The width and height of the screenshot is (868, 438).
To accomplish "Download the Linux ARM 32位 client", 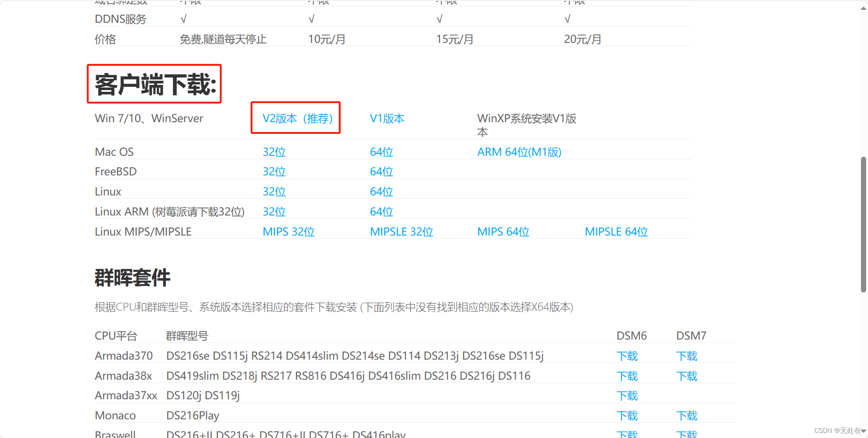I will 274,212.
